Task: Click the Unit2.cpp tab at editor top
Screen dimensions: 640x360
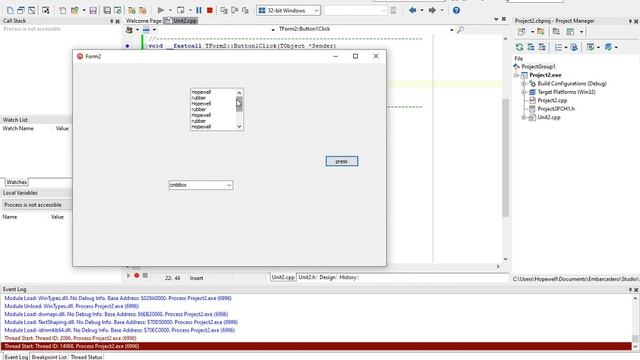Action: [181, 20]
